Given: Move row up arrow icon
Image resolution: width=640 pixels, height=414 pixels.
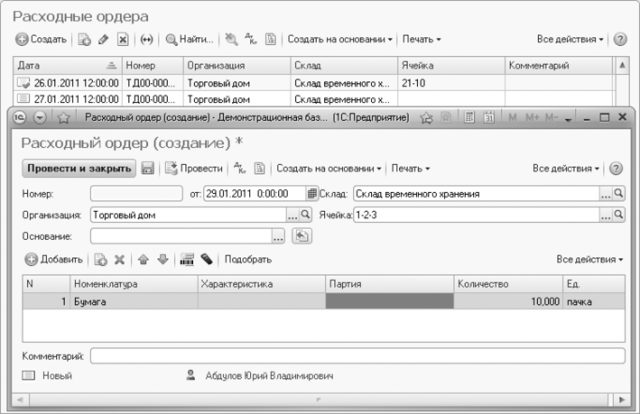Looking at the screenshot, I should [143, 259].
